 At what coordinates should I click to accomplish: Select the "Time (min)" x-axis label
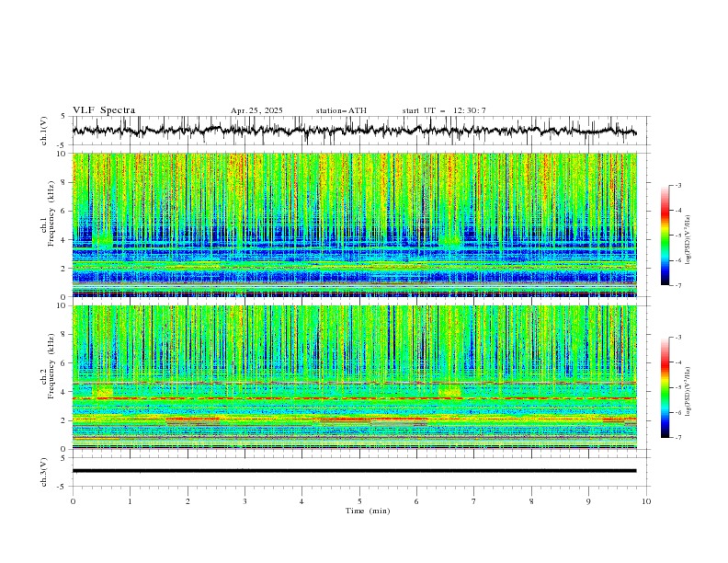368,511
